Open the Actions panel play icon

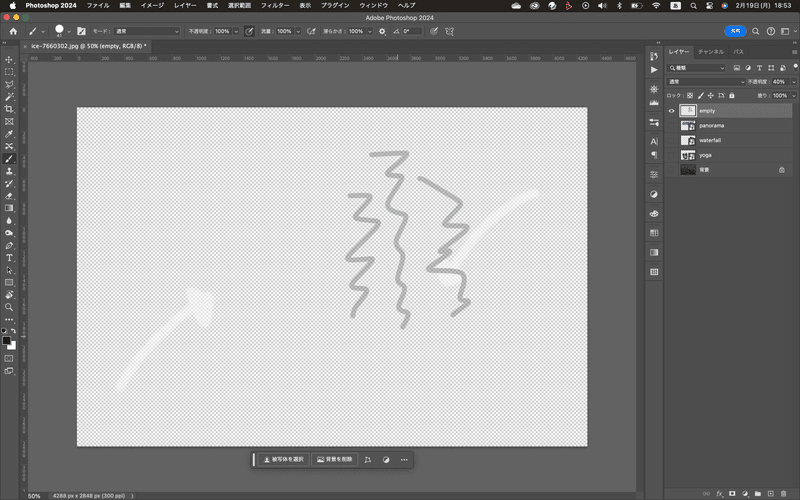point(654,69)
